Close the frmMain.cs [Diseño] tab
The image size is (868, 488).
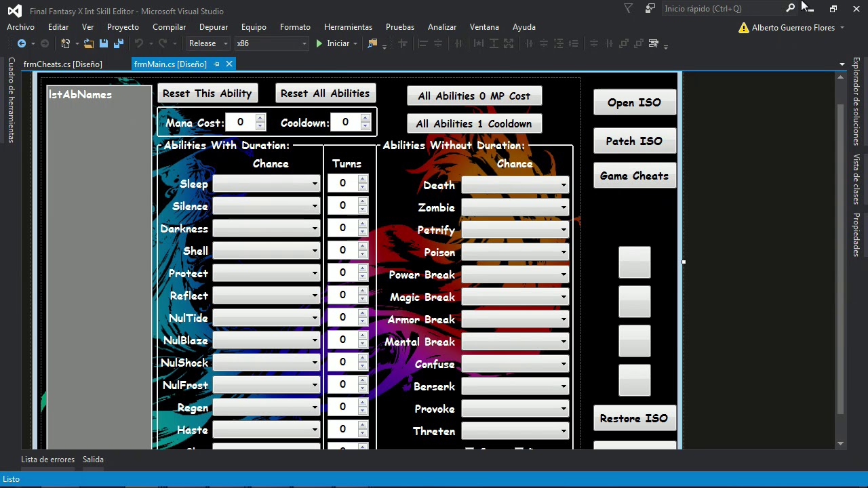point(229,64)
